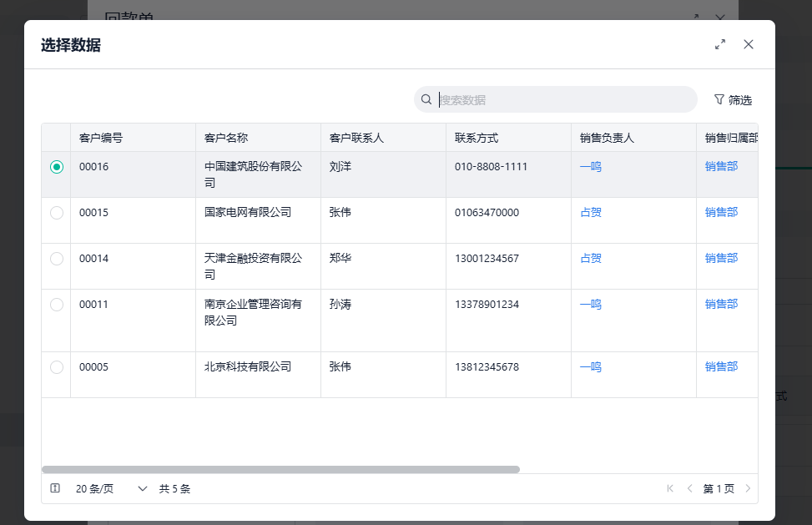This screenshot has height=525, width=812.
Task: Choose the row radio for 00011
Action: [57, 305]
